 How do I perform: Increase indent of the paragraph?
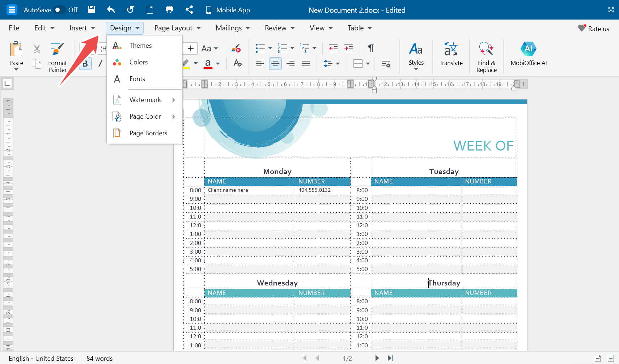(x=348, y=48)
